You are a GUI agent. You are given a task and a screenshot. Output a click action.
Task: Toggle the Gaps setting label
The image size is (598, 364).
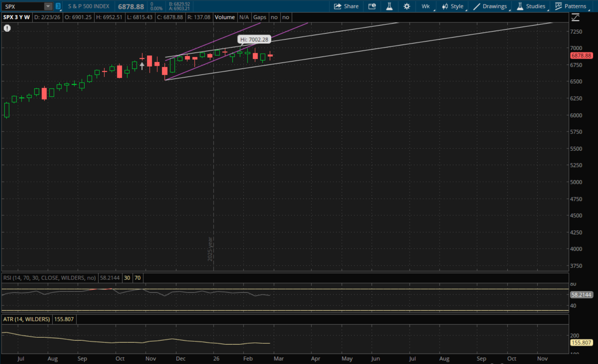click(x=259, y=17)
